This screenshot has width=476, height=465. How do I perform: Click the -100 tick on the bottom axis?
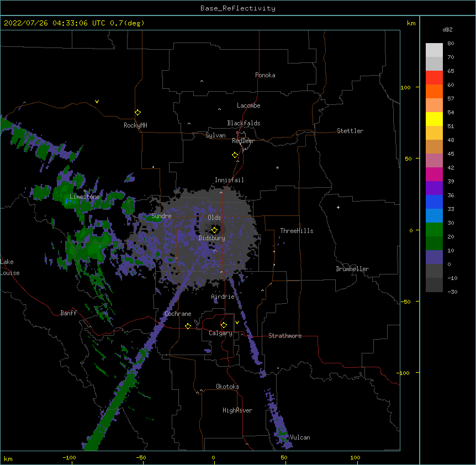tap(69, 457)
